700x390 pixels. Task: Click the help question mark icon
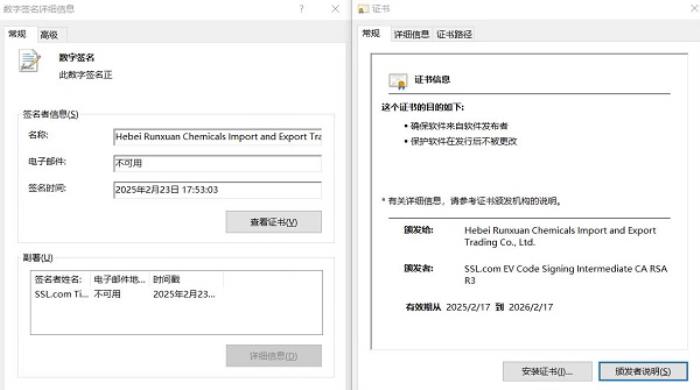point(301,8)
